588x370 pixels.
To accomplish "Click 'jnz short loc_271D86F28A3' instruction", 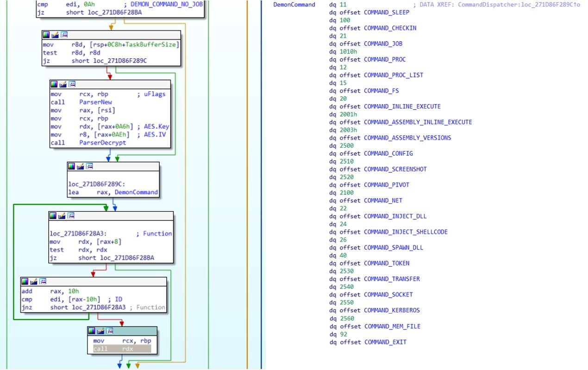I will (x=75, y=307).
